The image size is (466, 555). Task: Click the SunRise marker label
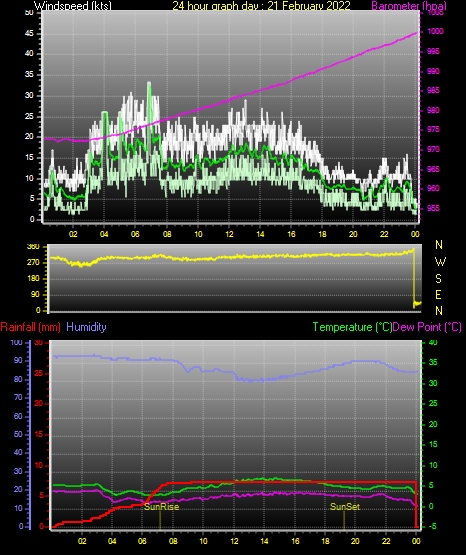(161, 507)
